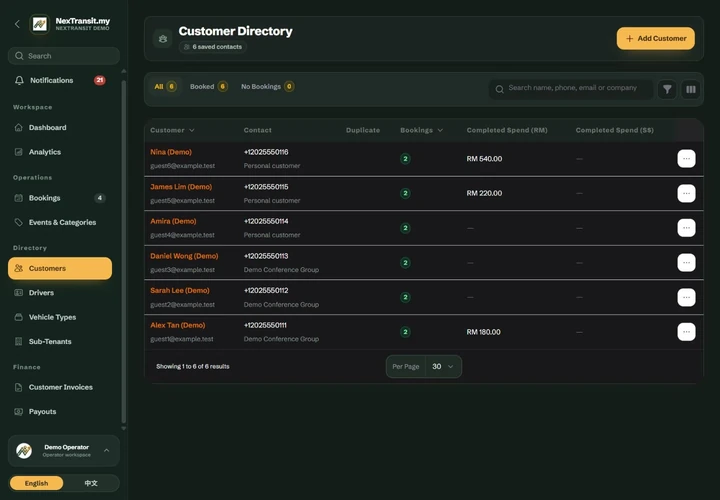
Task: Collapse sidebar using back chevron
Action: (17, 24)
